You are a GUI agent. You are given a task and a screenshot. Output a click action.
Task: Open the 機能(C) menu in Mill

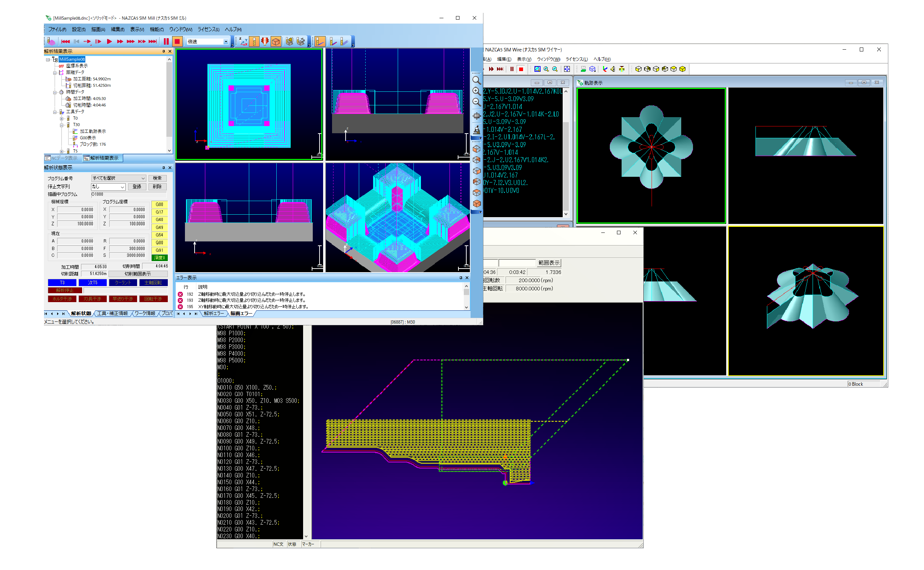[156, 29]
